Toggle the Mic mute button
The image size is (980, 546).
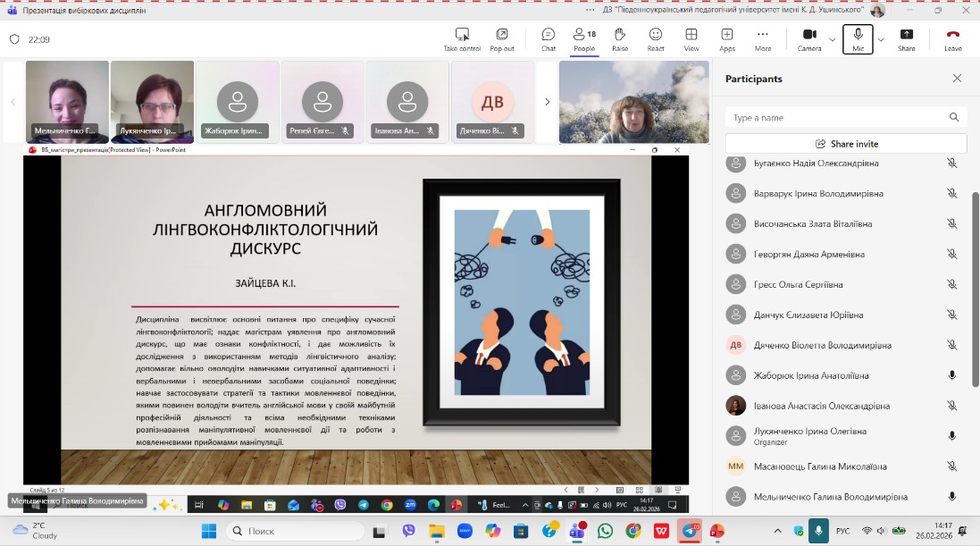(858, 38)
